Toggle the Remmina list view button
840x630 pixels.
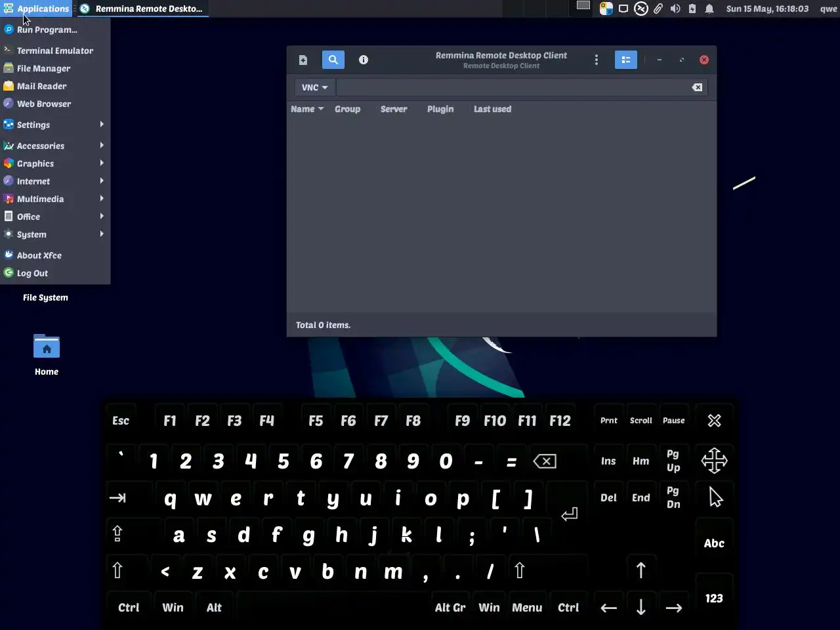626,60
